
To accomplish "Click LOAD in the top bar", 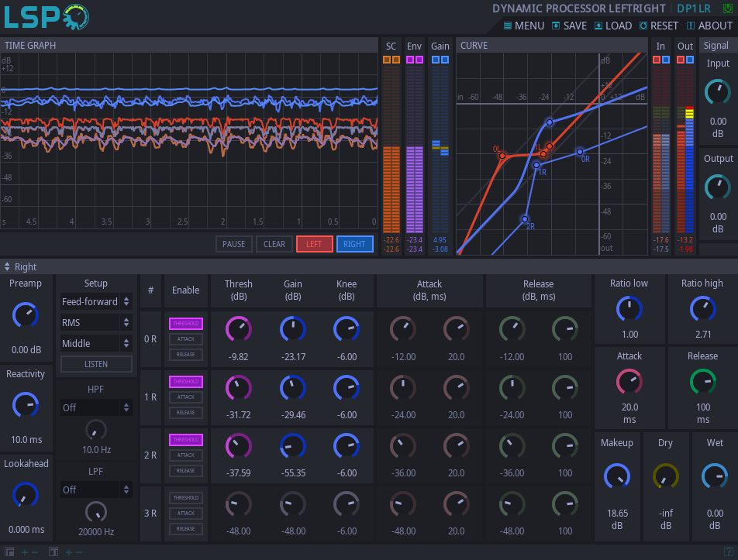I will coord(613,26).
